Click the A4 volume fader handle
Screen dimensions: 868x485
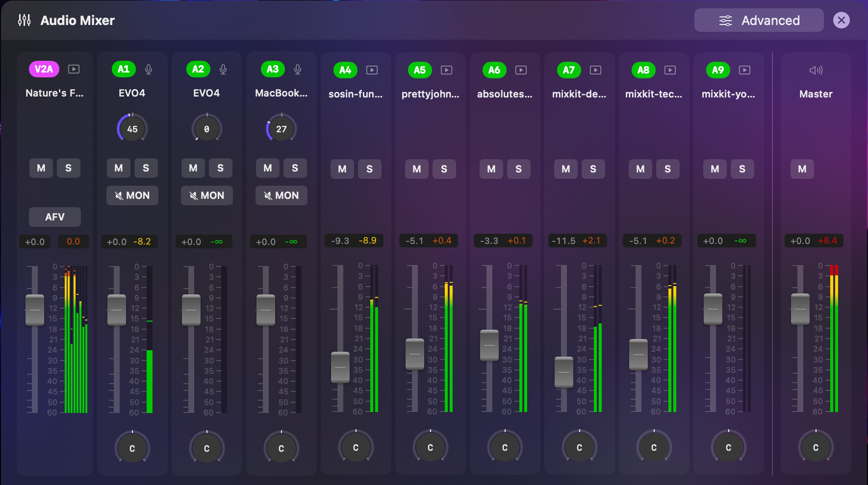tap(340, 367)
